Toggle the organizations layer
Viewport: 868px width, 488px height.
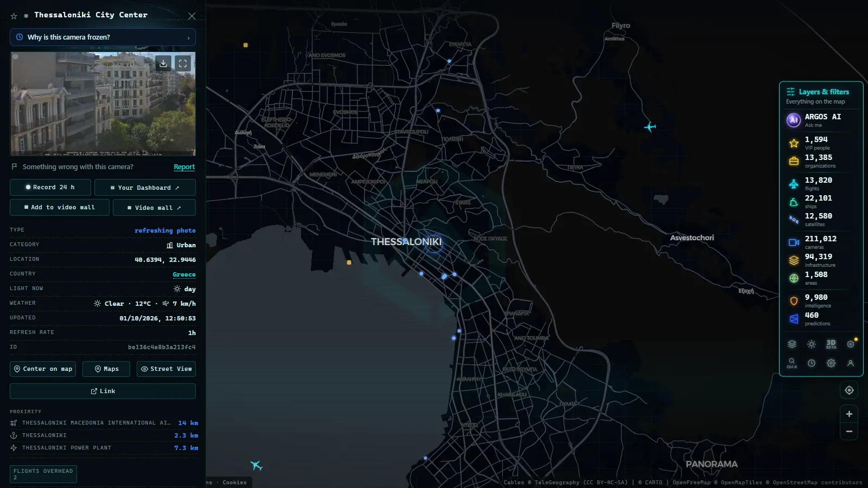tap(821, 161)
